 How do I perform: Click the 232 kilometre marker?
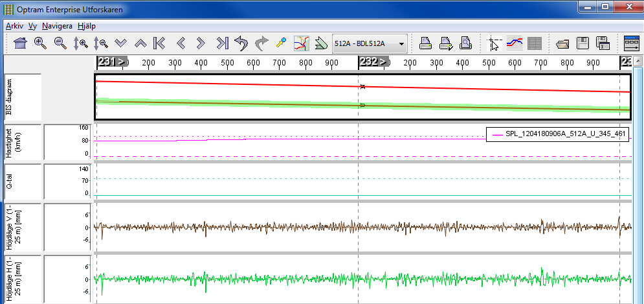click(373, 62)
